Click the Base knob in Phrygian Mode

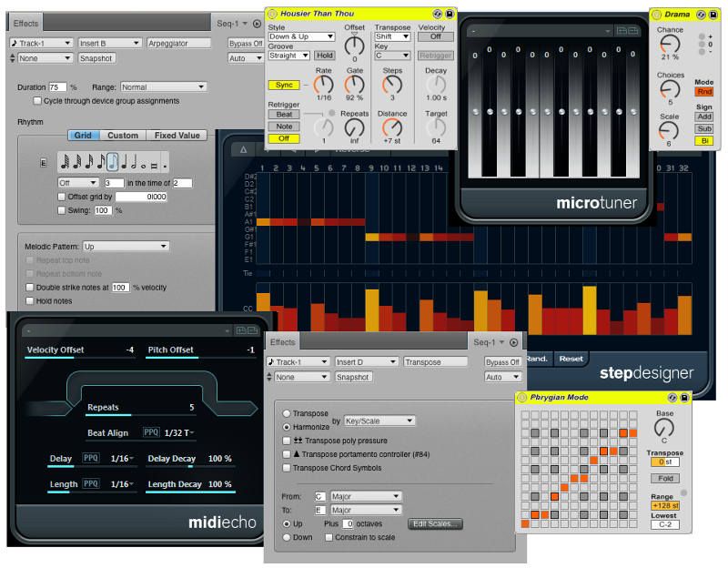point(664,426)
